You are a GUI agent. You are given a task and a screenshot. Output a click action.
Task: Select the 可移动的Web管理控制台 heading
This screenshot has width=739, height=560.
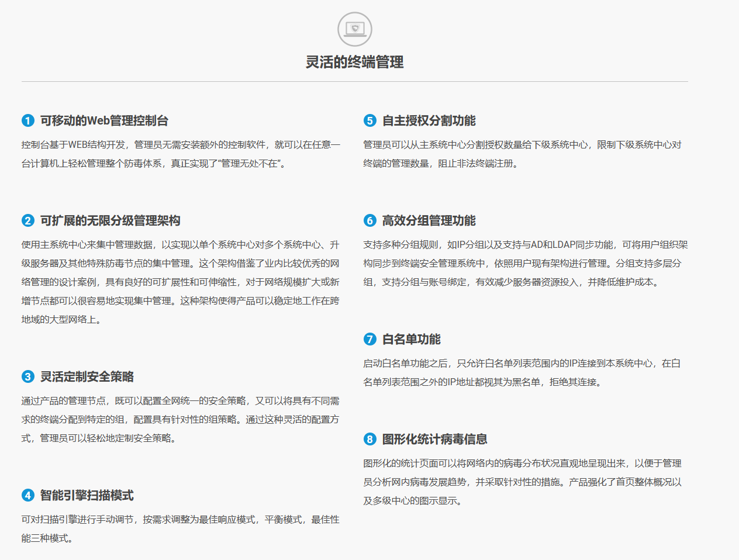104,120
